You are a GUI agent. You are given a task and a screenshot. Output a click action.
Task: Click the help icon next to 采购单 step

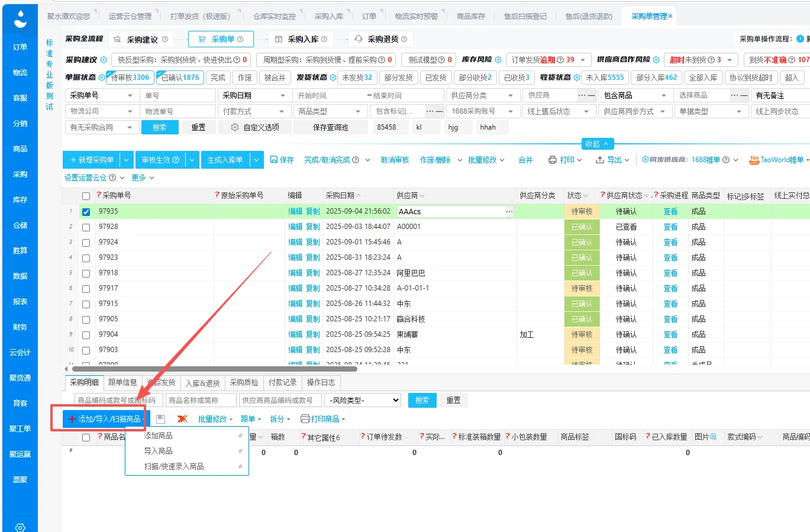click(x=240, y=39)
